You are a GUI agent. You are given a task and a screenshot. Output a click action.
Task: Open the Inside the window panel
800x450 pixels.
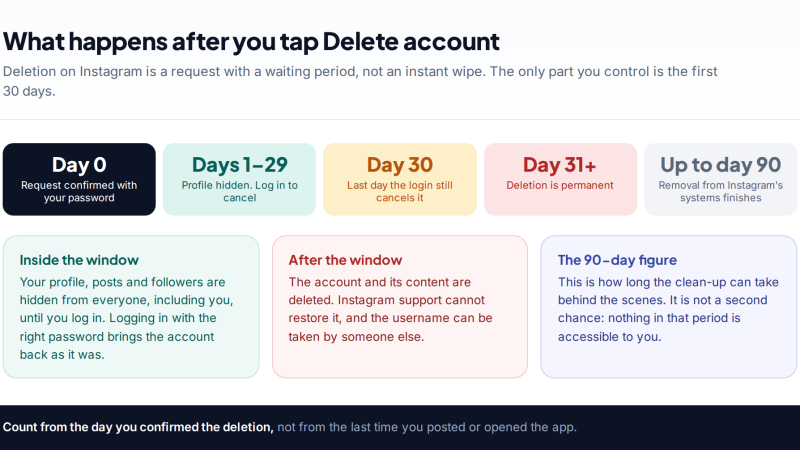(x=131, y=307)
